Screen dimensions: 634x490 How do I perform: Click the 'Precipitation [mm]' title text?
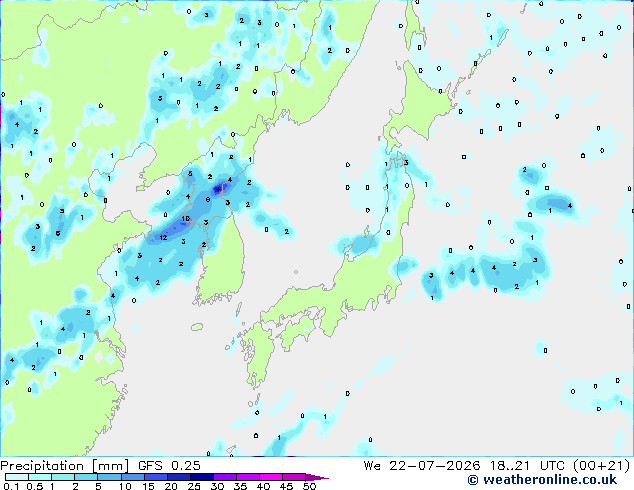(x=65, y=466)
